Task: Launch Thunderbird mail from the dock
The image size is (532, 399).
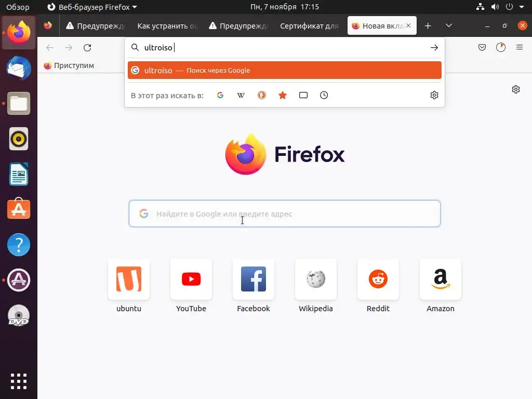Action: 19,68
